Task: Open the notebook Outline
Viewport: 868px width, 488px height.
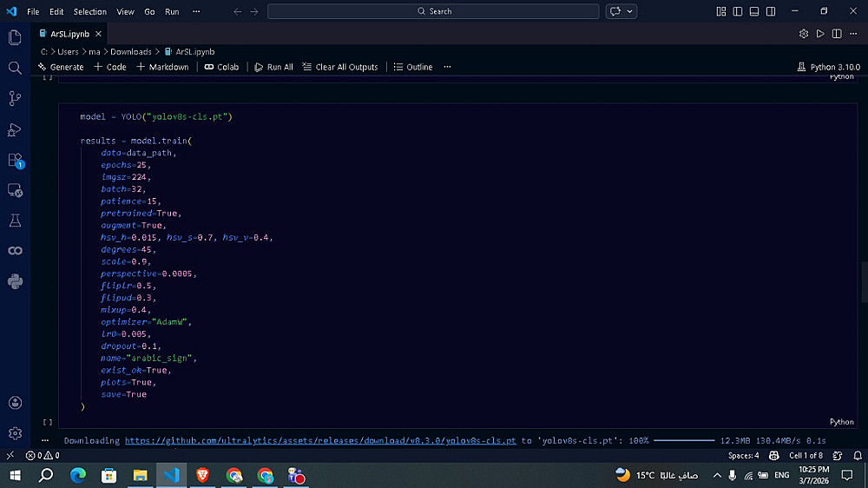Action: click(x=413, y=67)
